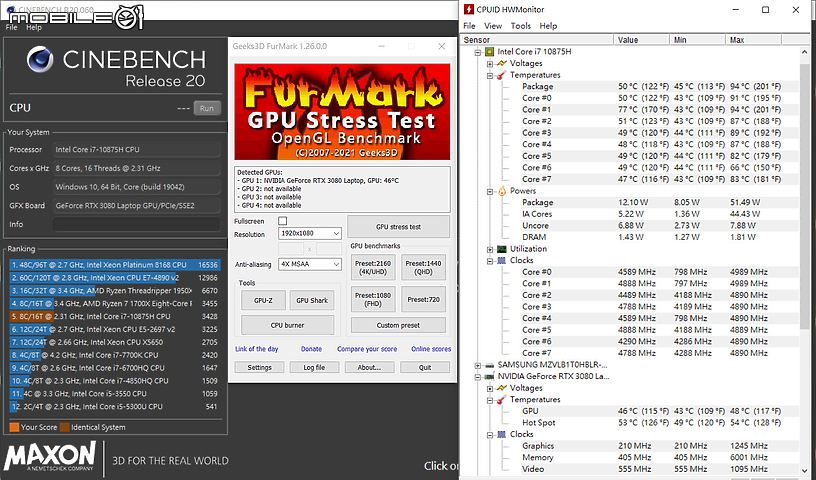Open the FurMark Log file
This screenshot has height=480, width=816.
click(x=314, y=367)
